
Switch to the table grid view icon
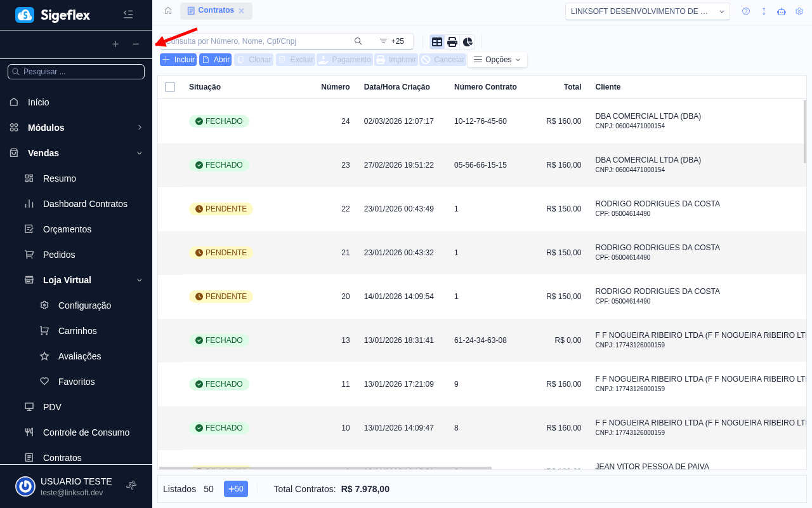tap(437, 42)
